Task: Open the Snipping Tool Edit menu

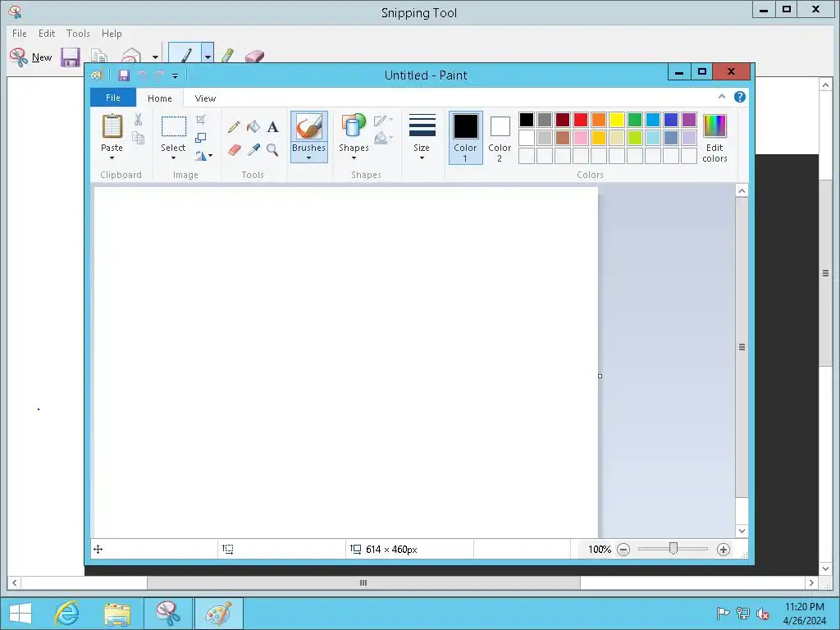Action: (x=47, y=33)
